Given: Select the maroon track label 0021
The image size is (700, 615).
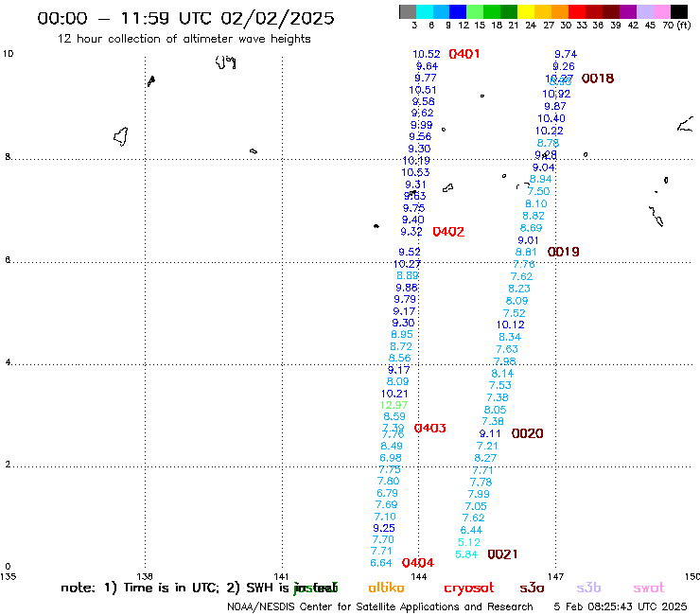Looking at the screenshot, I should [502, 554].
